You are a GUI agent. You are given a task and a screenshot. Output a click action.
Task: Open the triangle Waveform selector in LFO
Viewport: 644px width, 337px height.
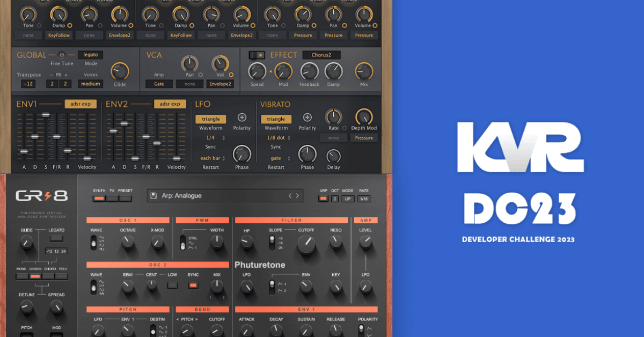[210, 119]
